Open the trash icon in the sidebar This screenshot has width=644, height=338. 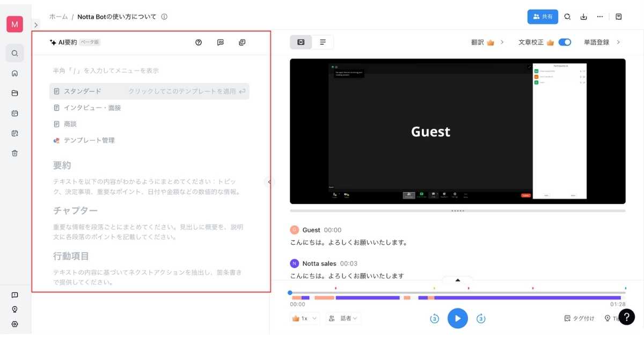[x=15, y=153]
